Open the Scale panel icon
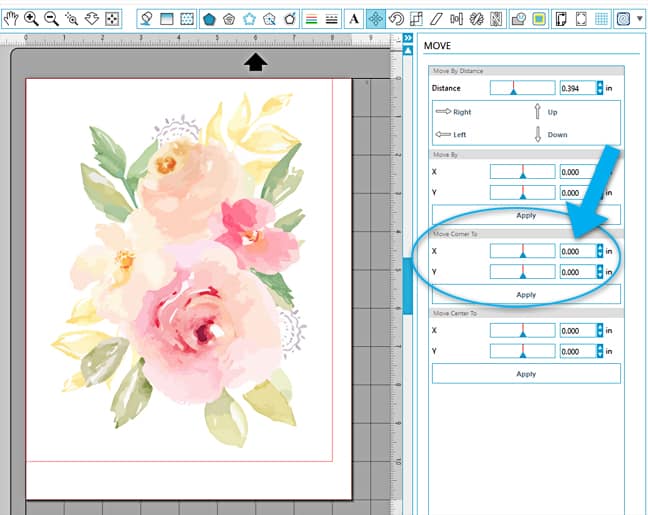Viewport: 648px width, 515px height. click(416, 19)
